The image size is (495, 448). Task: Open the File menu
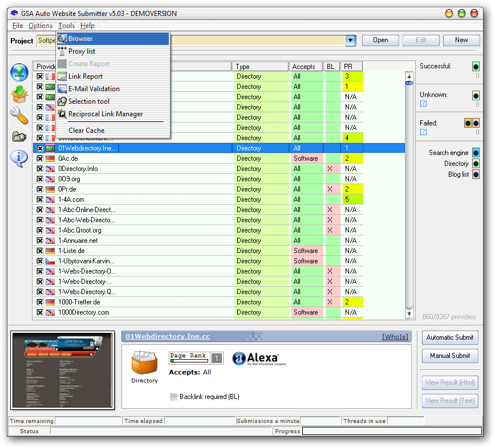[18, 26]
